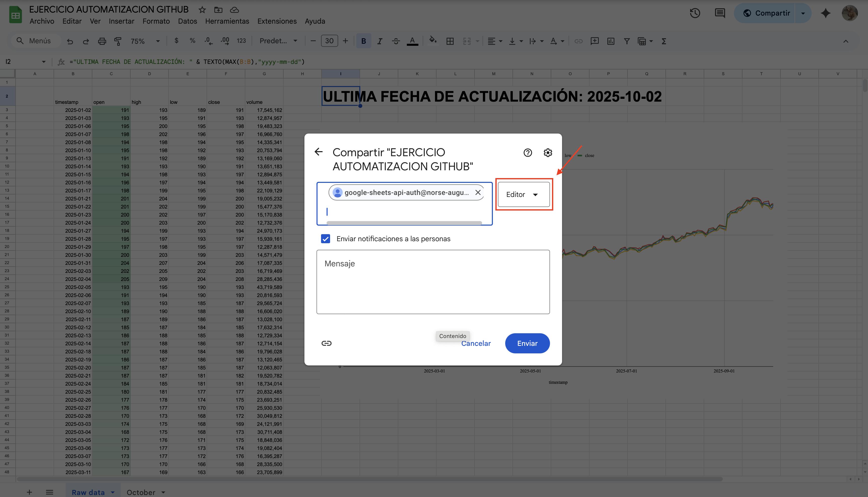868x497 pixels.
Task: Open version history clock icon
Action: coord(695,13)
